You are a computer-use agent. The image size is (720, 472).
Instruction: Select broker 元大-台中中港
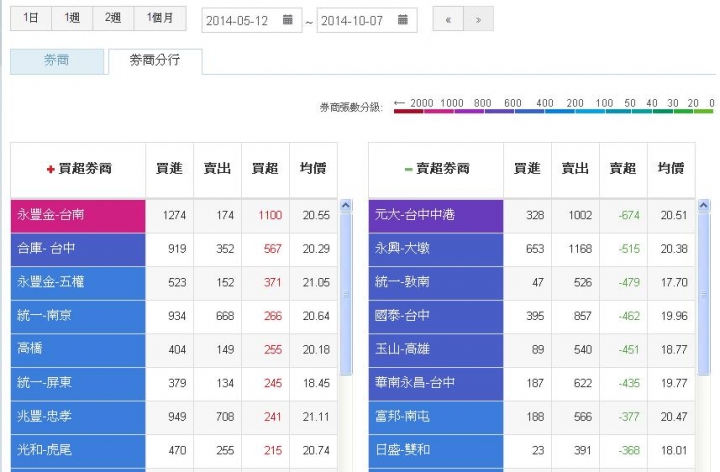click(x=436, y=216)
